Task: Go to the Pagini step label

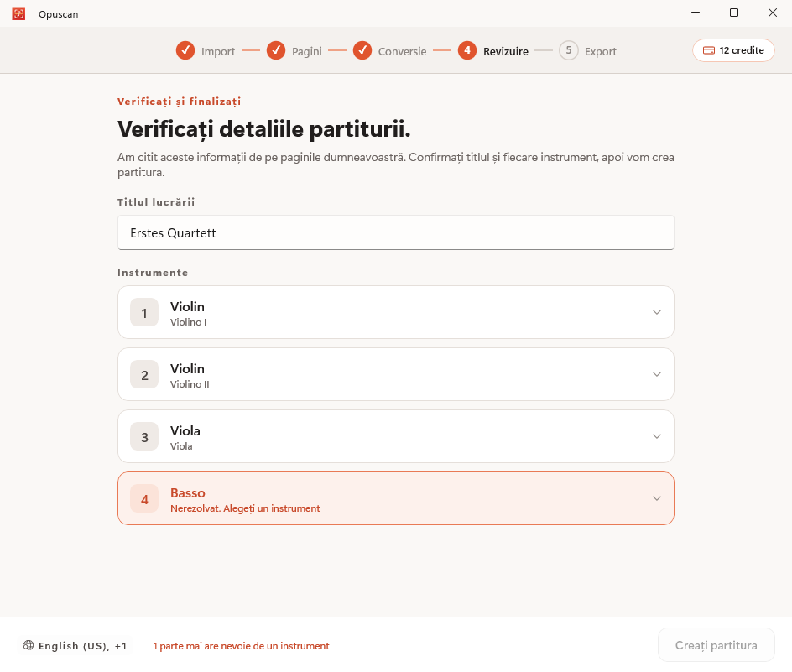Action: click(x=306, y=51)
